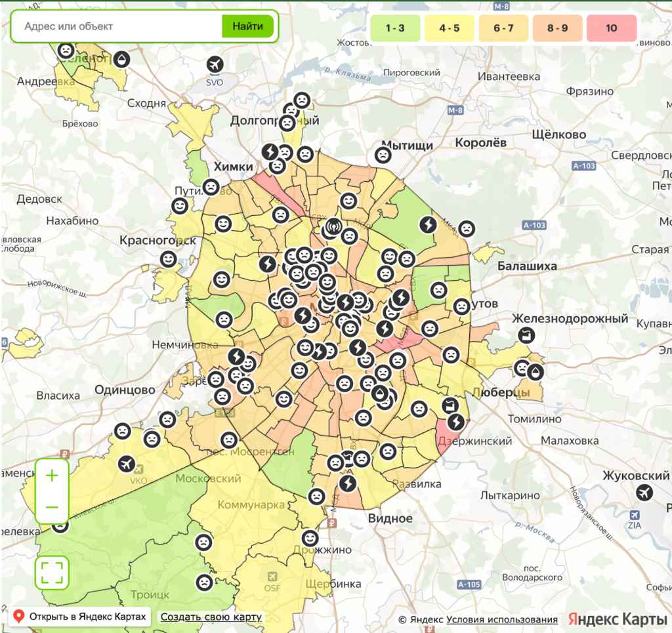Click the water drop marker near Андреевка
Image resolution: width=672 pixels, height=633 pixels.
click(121, 60)
